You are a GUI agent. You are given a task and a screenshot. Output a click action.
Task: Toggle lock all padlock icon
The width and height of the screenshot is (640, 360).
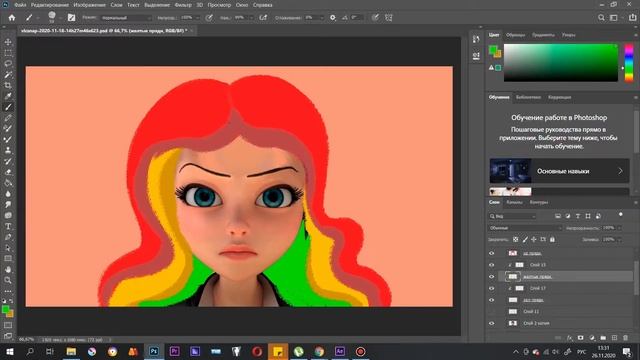coord(552,240)
